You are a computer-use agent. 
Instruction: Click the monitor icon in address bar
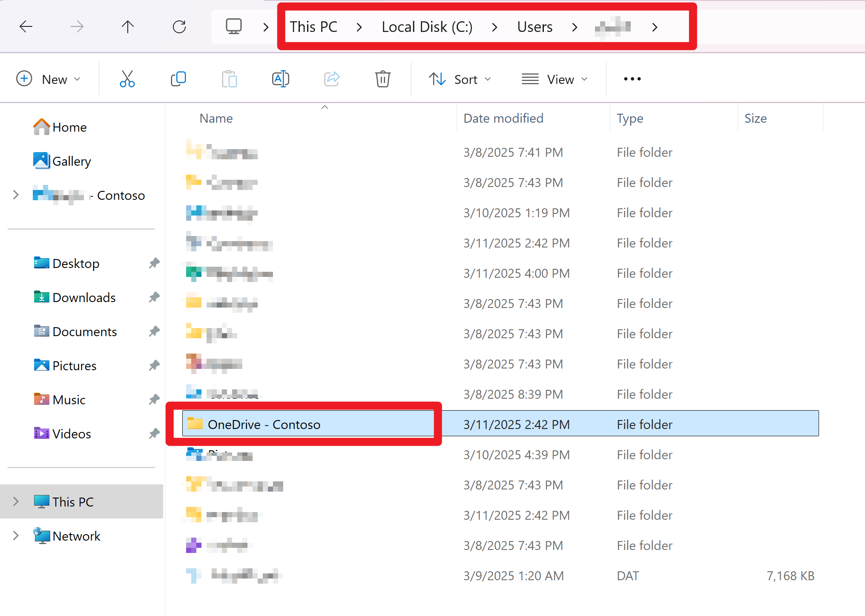coord(234,27)
